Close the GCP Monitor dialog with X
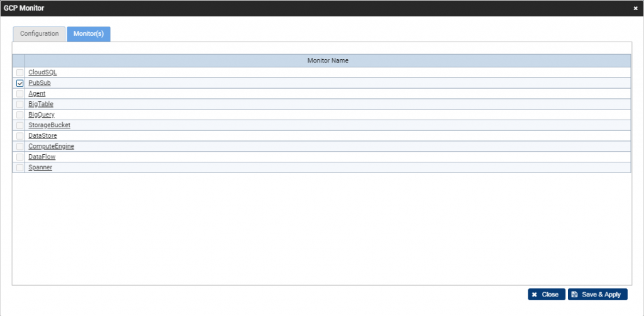 coord(635,8)
